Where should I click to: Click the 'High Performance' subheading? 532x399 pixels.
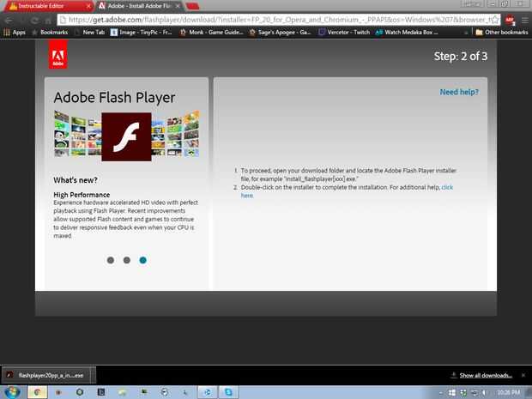click(82, 195)
